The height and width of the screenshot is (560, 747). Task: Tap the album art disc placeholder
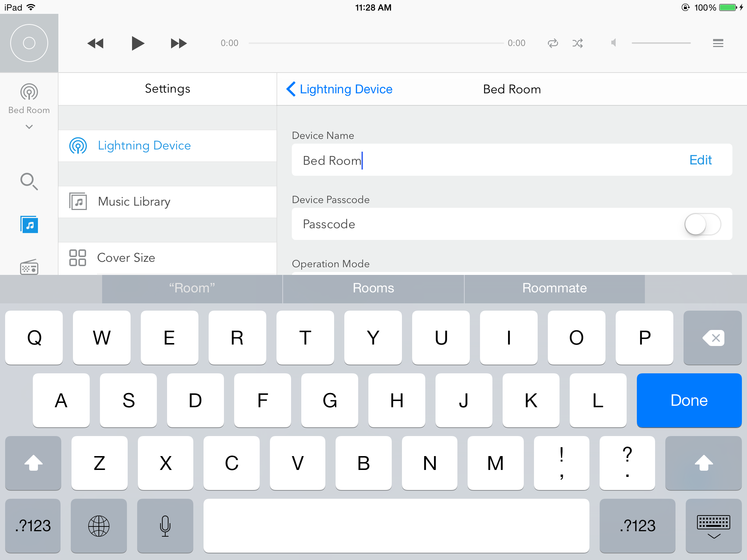click(29, 43)
